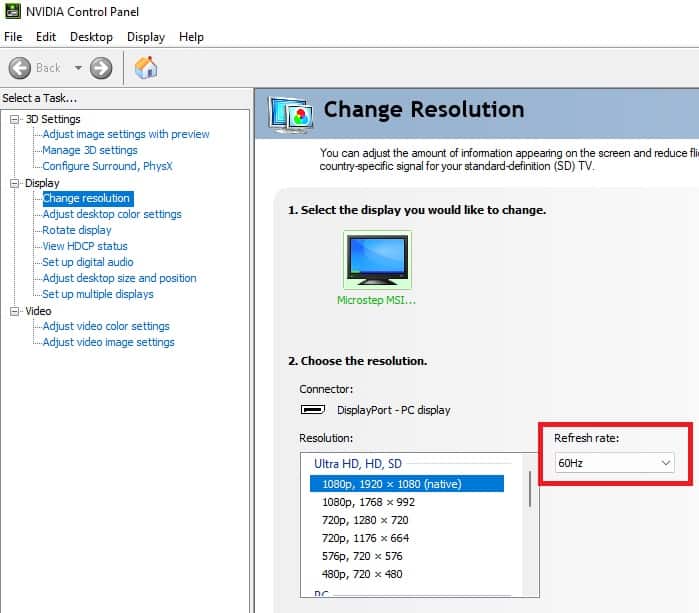The width and height of the screenshot is (699, 613).
Task: Click the Forward arrow icon
Action: (101, 68)
